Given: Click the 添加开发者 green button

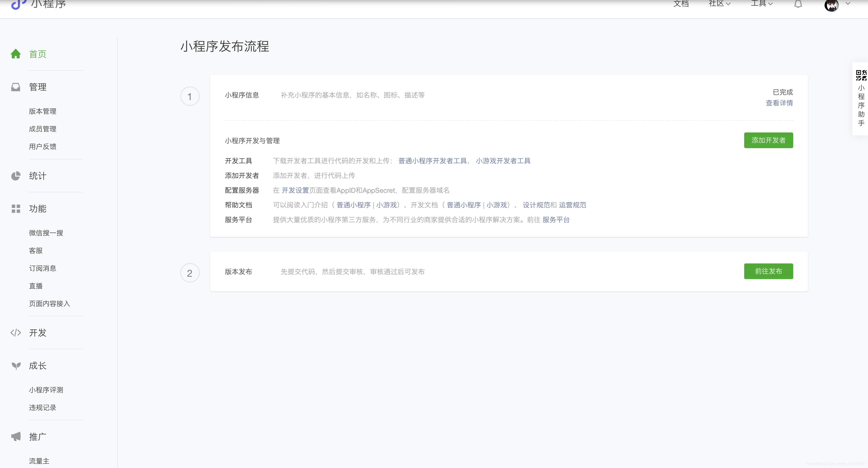Looking at the screenshot, I should (768, 140).
